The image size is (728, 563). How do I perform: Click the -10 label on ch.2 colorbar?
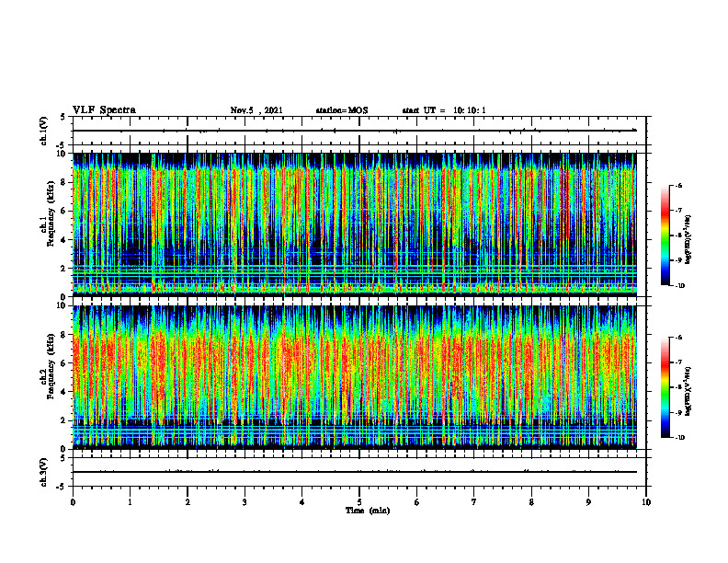(679, 438)
